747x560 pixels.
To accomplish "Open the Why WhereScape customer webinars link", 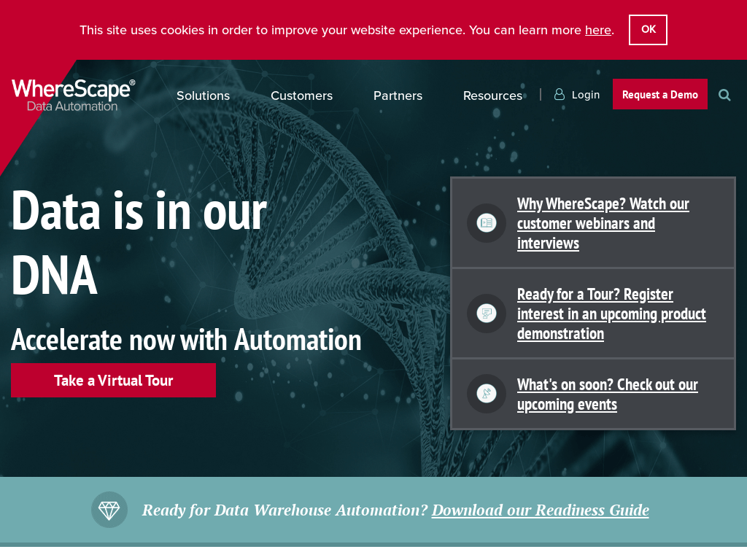I will click(603, 223).
